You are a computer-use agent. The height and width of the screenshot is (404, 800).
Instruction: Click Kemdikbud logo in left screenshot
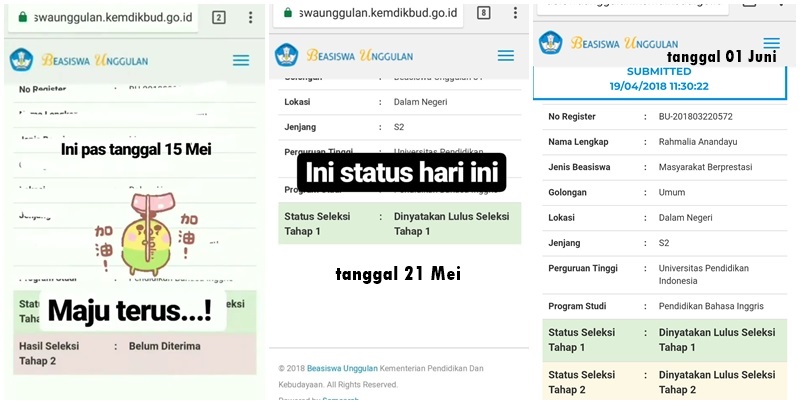[21, 60]
